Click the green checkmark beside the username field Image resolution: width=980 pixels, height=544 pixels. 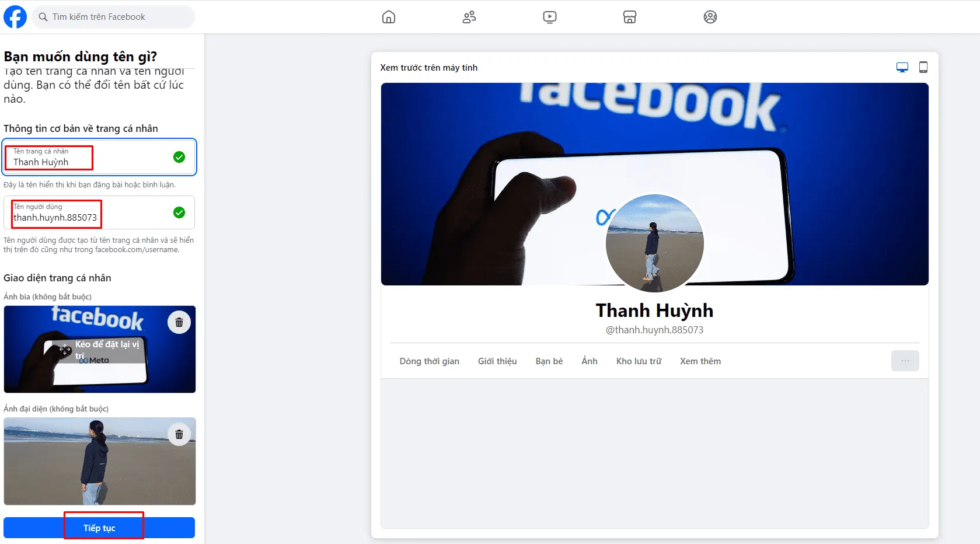[180, 212]
